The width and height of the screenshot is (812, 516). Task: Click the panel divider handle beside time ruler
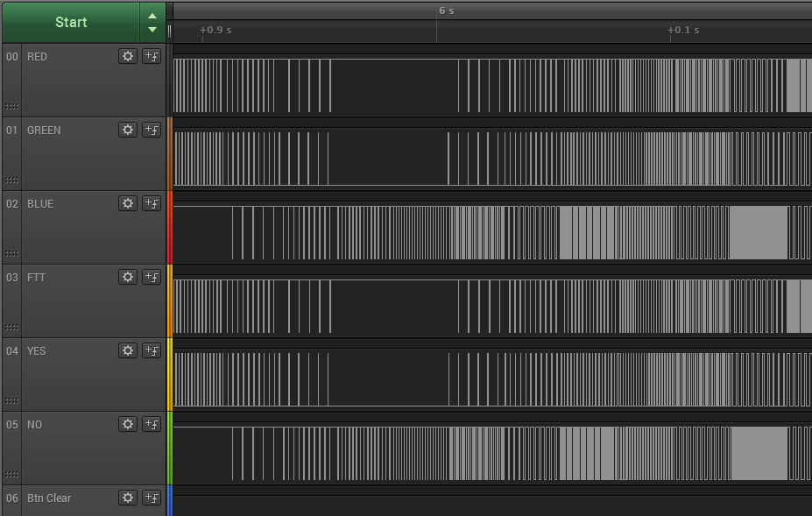click(169, 32)
